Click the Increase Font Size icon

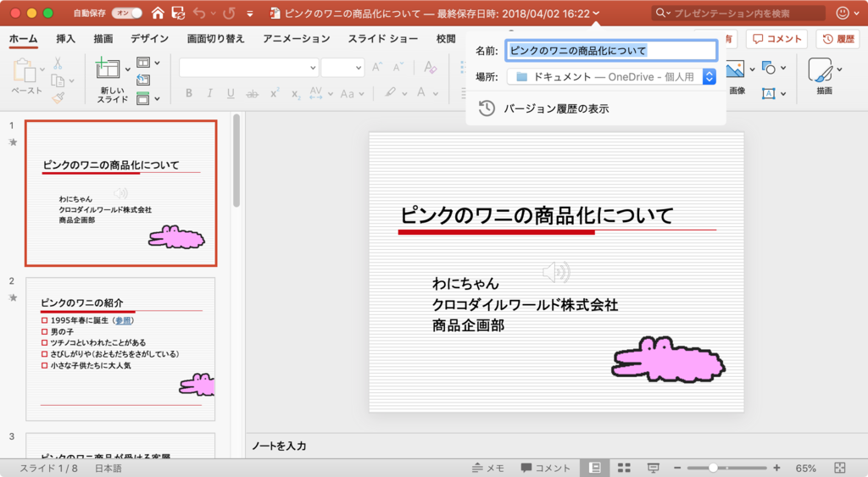pos(377,68)
